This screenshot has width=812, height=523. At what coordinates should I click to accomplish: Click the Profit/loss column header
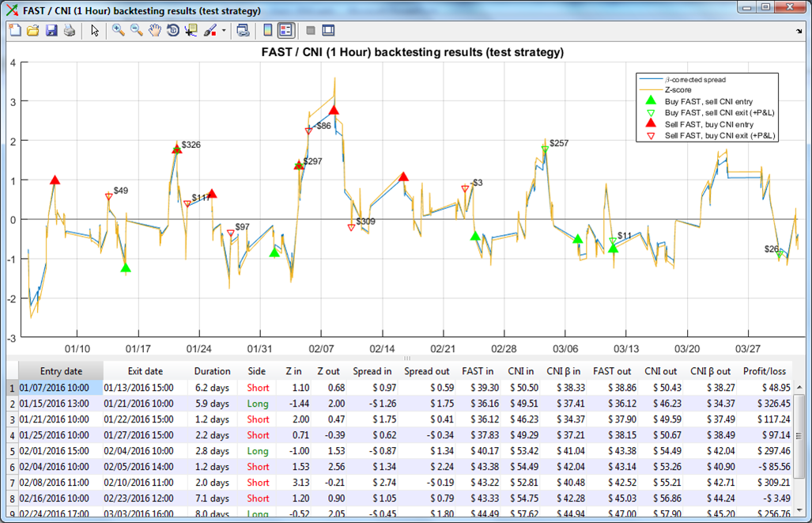[x=765, y=371]
